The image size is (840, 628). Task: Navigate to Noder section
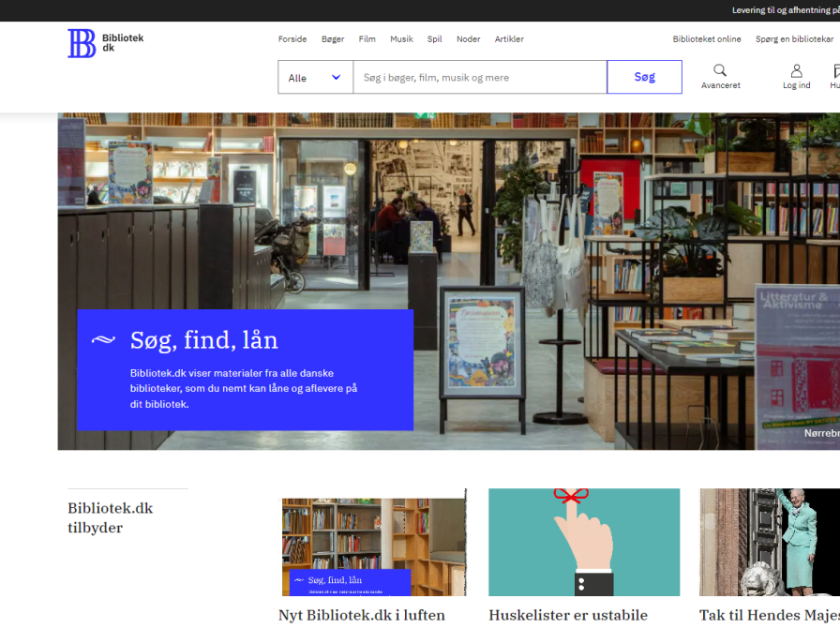click(x=468, y=39)
